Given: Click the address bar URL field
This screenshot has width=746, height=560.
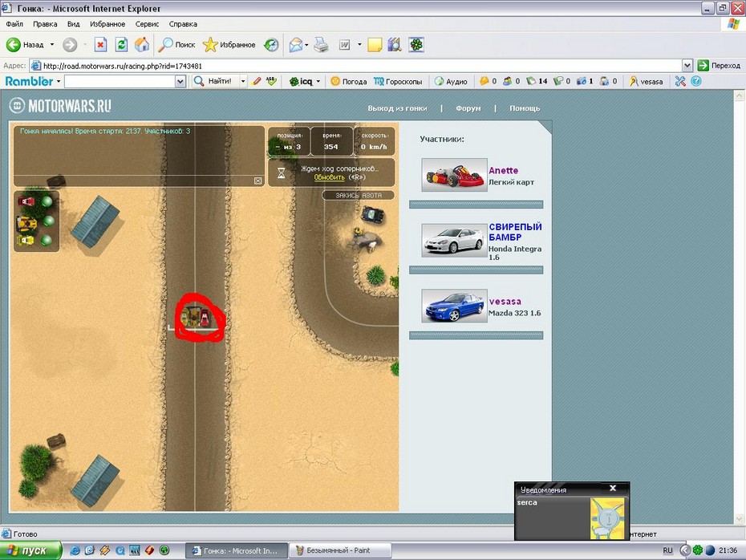Looking at the screenshot, I should (x=355, y=66).
